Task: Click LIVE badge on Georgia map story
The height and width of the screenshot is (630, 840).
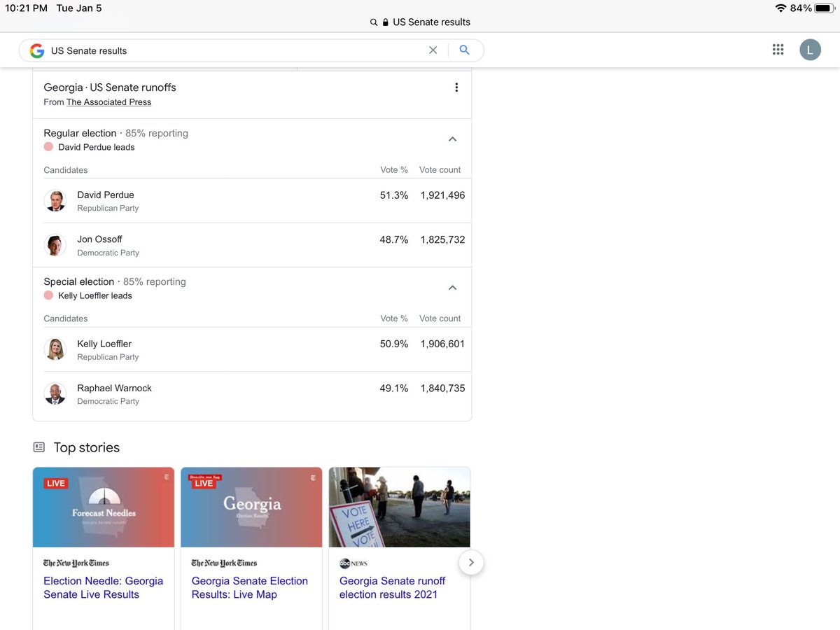Action: pos(204,483)
